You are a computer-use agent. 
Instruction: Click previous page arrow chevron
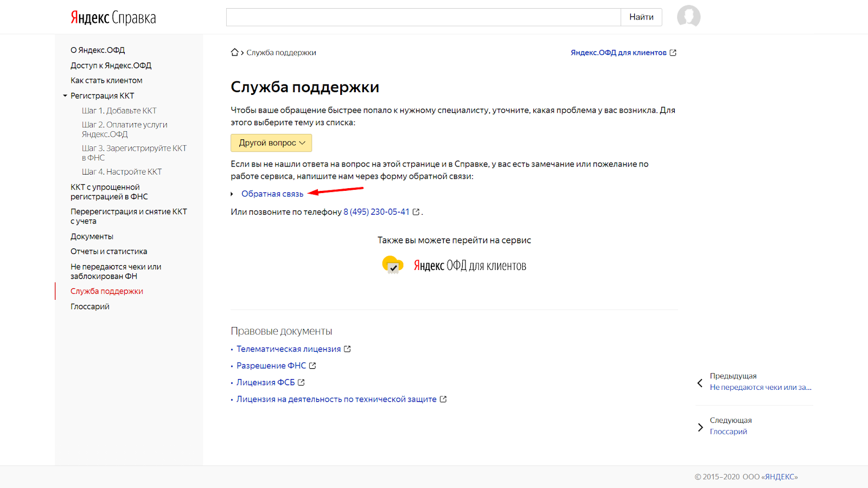(x=700, y=383)
